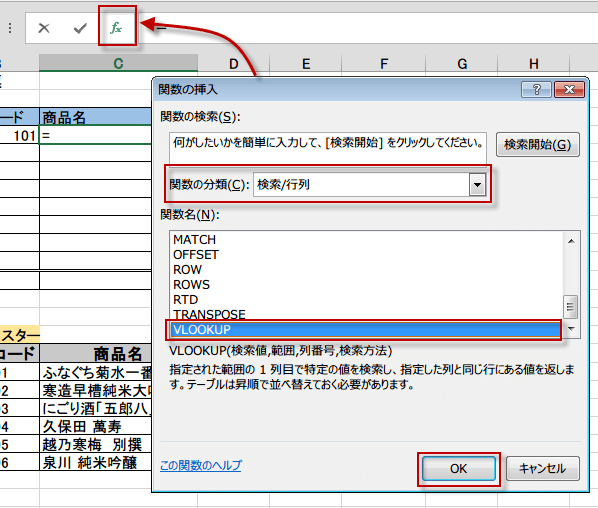Select column H header
Screen dimensions: 598x508
534,64
